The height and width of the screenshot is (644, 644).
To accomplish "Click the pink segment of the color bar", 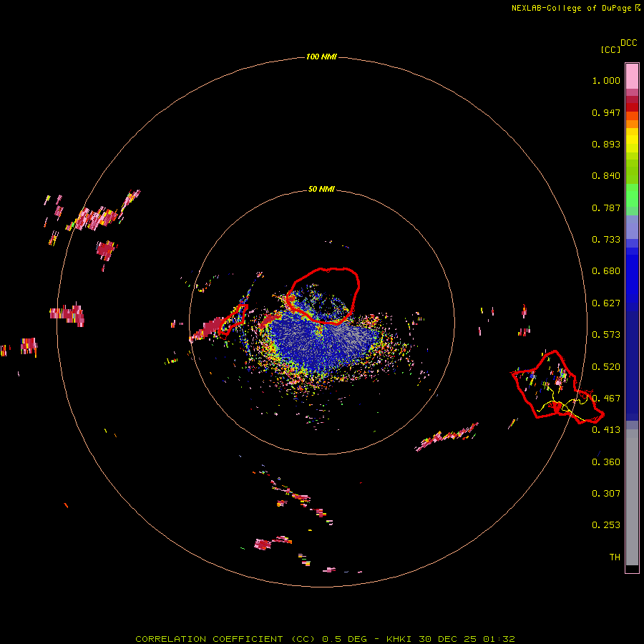I will click(632, 77).
